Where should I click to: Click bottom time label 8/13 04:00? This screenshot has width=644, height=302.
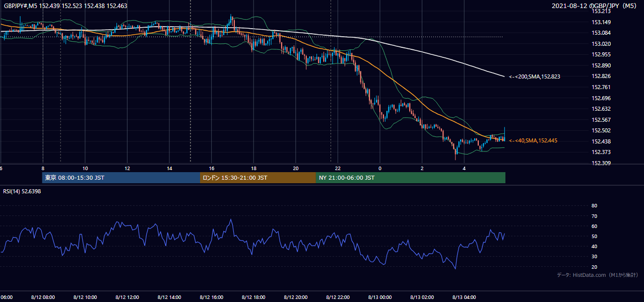click(x=464, y=297)
